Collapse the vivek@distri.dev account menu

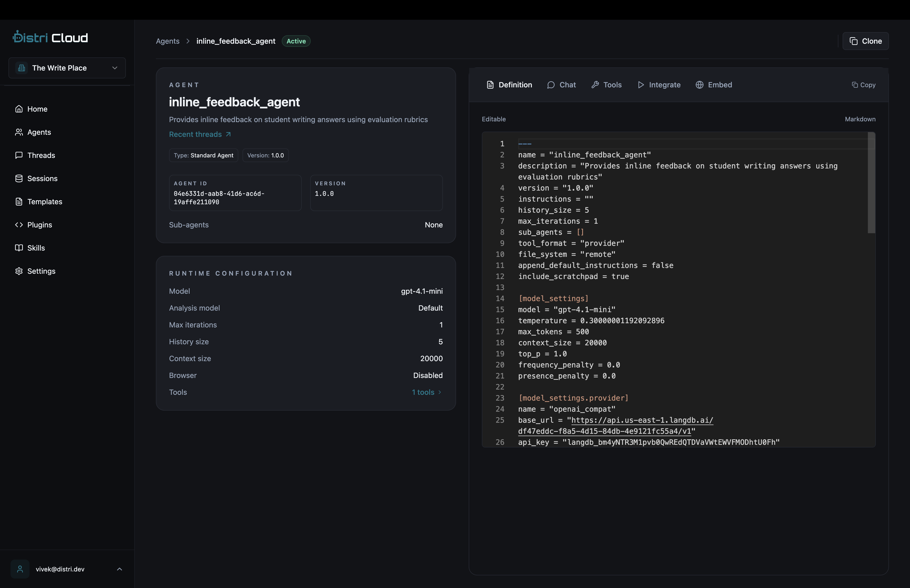pyautogui.click(x=120, y=569)
